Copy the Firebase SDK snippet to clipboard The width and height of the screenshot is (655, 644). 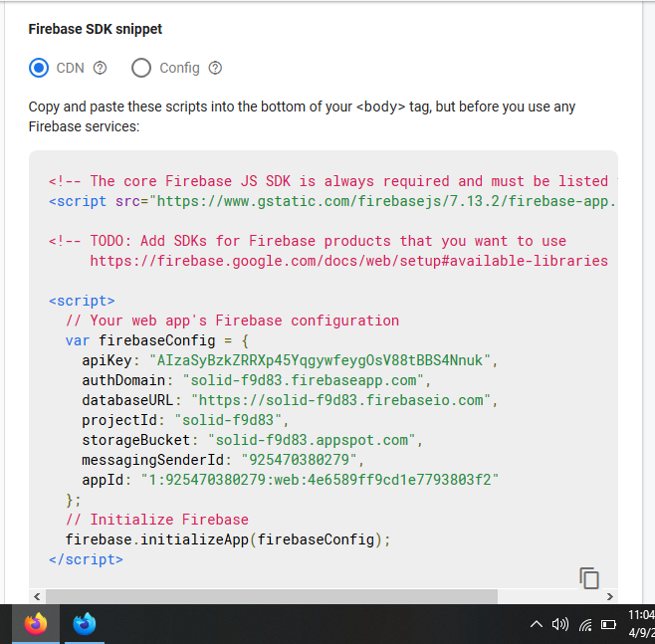(589, 578)
